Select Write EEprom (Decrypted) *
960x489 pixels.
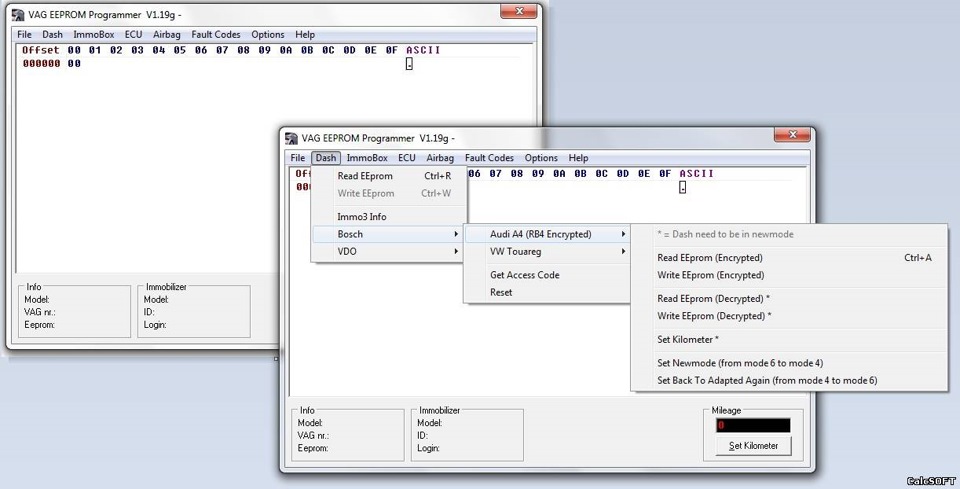790,316
